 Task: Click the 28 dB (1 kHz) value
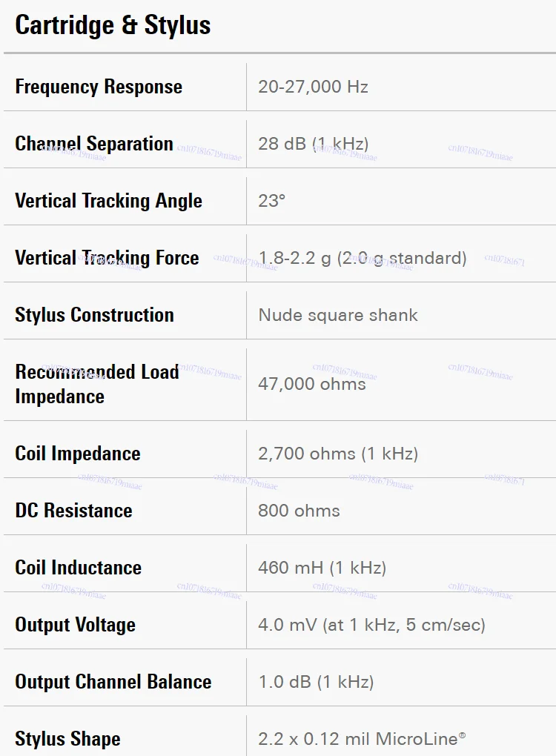point(314,144)
